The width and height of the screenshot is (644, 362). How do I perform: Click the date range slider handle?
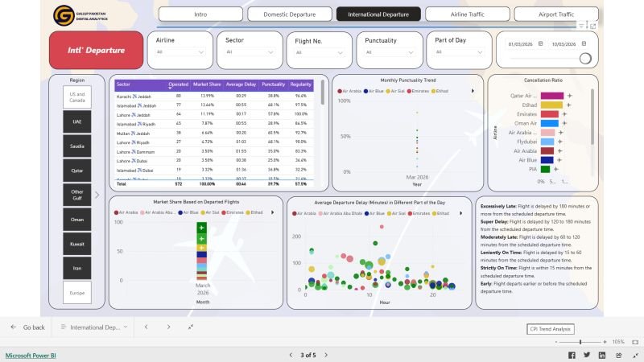tap(585, 58)
